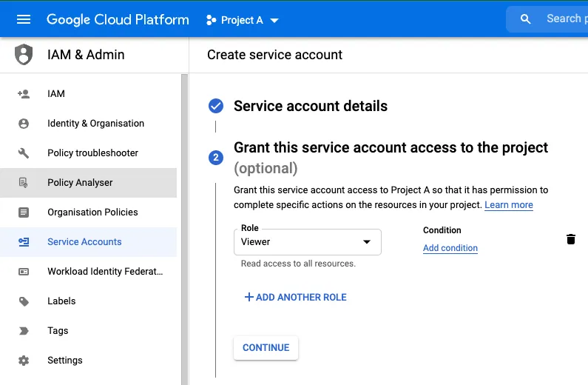
Task: Click the Identity & Organisation person icon
Action: (x=24, y=124)
